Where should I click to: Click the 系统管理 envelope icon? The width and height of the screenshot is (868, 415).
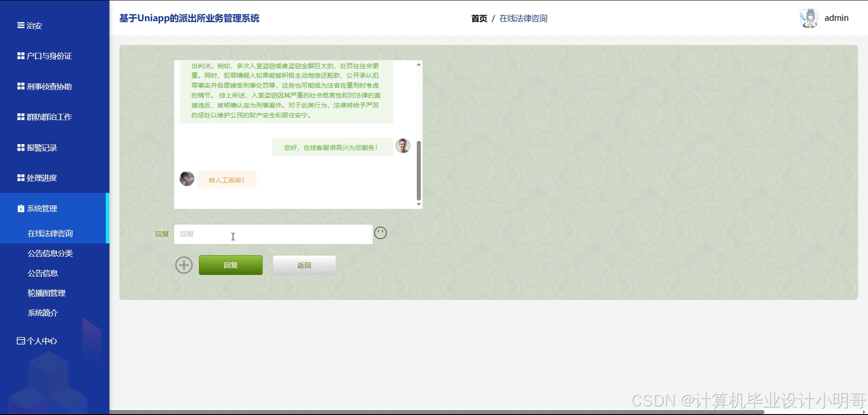tap(20, 208)
